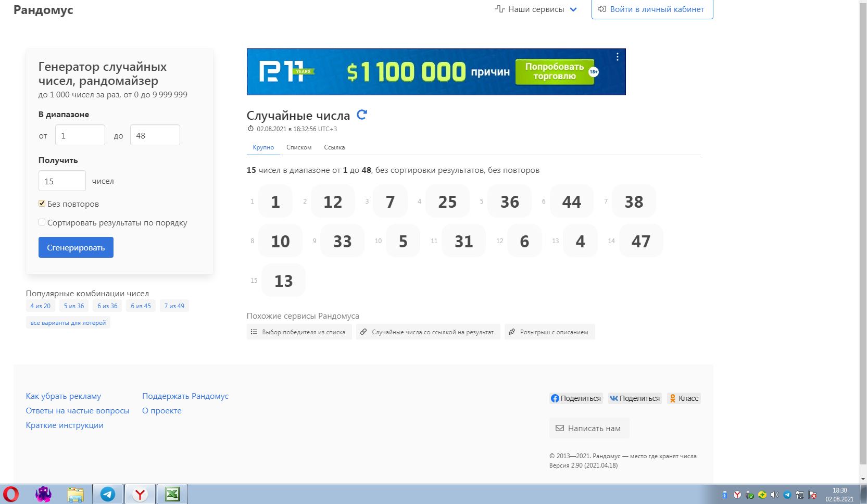This screenshot has height=504, width=867.
Task: Open the Action Center flag icon
Action: pyautogui.click(x=812, y=495)
